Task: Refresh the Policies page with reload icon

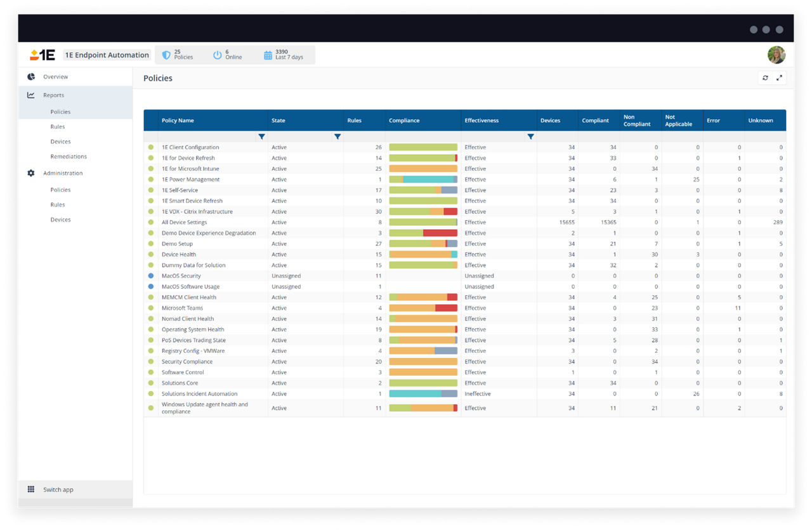Action: point(765,78)
